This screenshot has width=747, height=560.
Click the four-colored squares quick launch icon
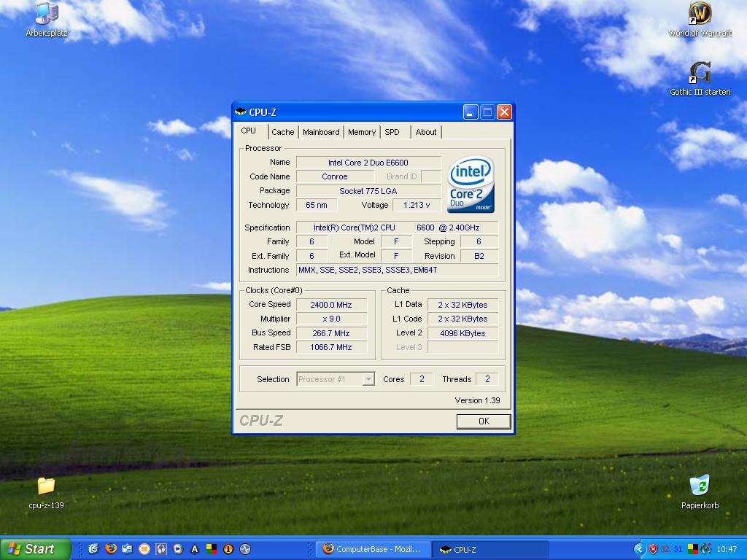[x=211, y=549]
